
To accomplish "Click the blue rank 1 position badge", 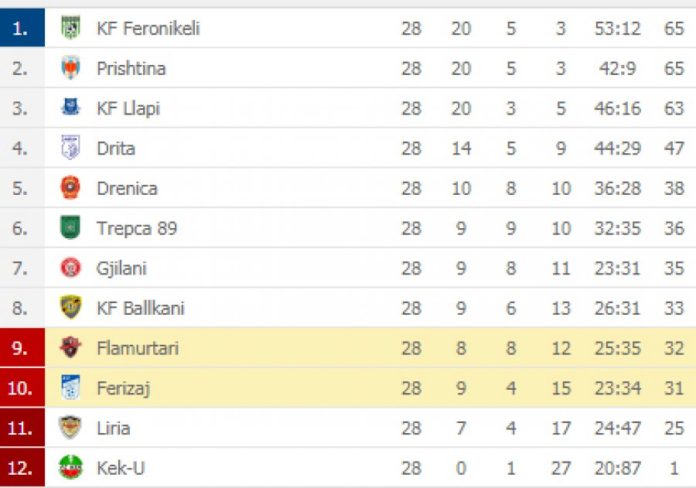I will click(x=22, y=28).
